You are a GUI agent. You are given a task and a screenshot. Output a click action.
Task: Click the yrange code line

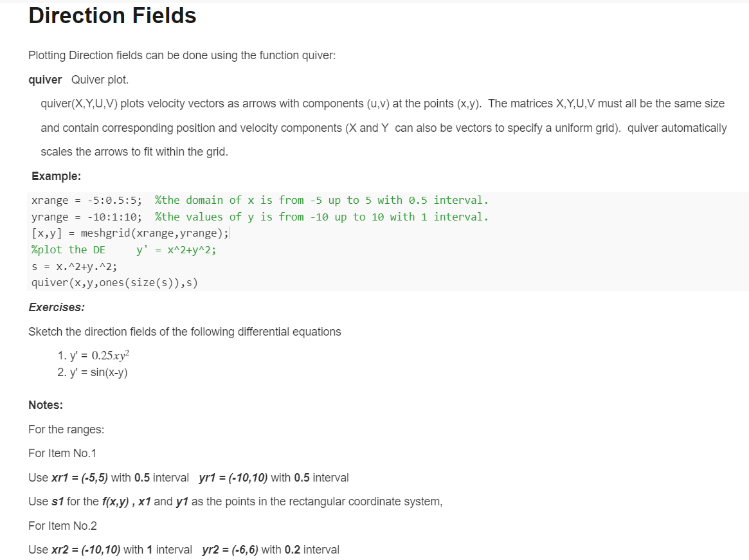260,217
